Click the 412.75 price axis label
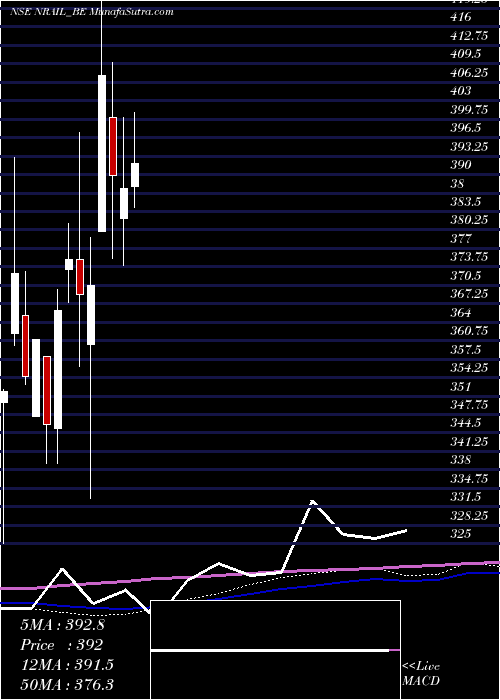This screenshot has width=500, height=700. pyautogui.click(x=469, y=36)
